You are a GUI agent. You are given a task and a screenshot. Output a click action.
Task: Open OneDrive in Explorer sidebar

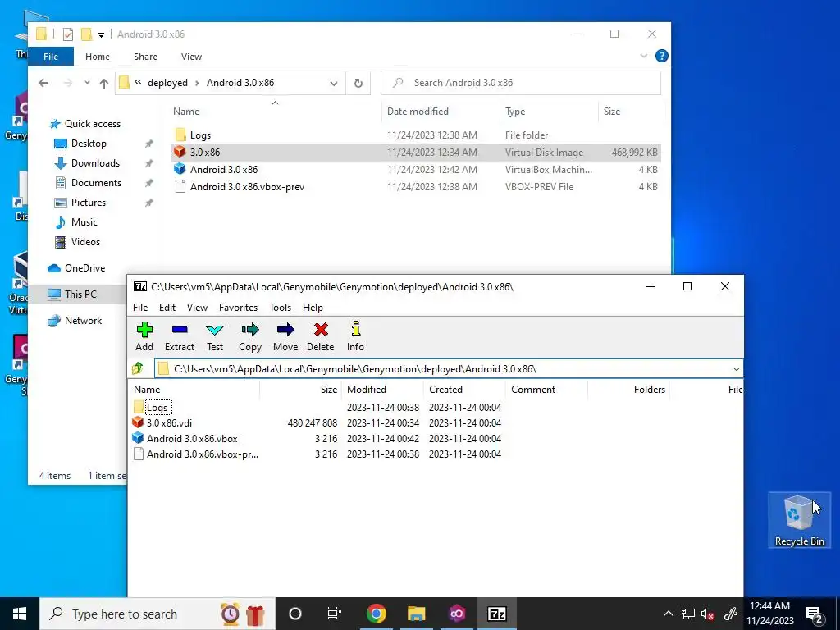tap(84, 268)
